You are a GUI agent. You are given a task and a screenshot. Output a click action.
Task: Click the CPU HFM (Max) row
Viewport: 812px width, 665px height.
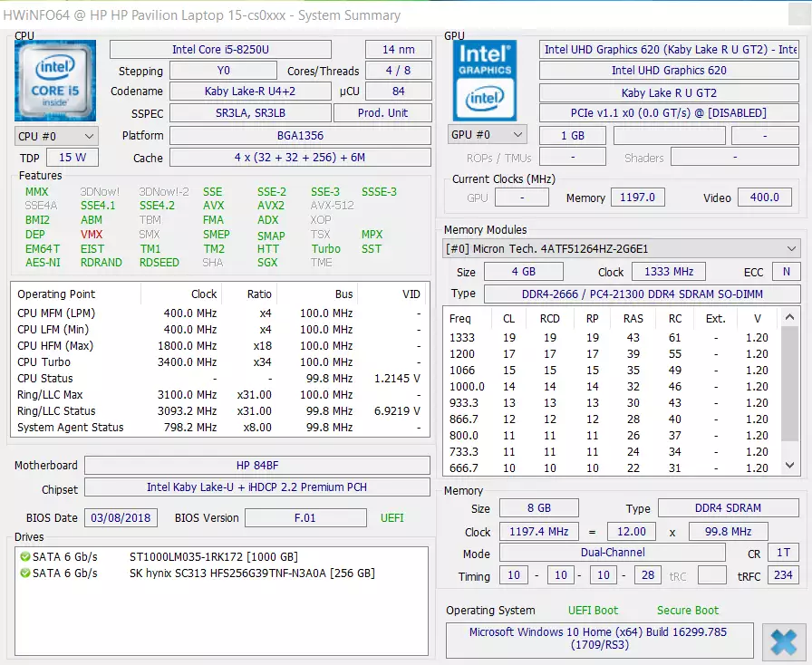coord(219,345)
